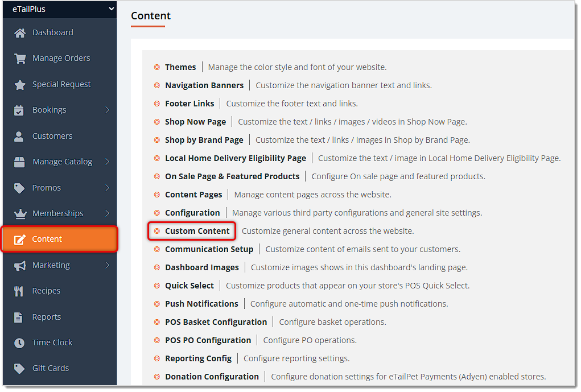
Task: Click the Gift Cards tag icon
Action: [19, 369]
